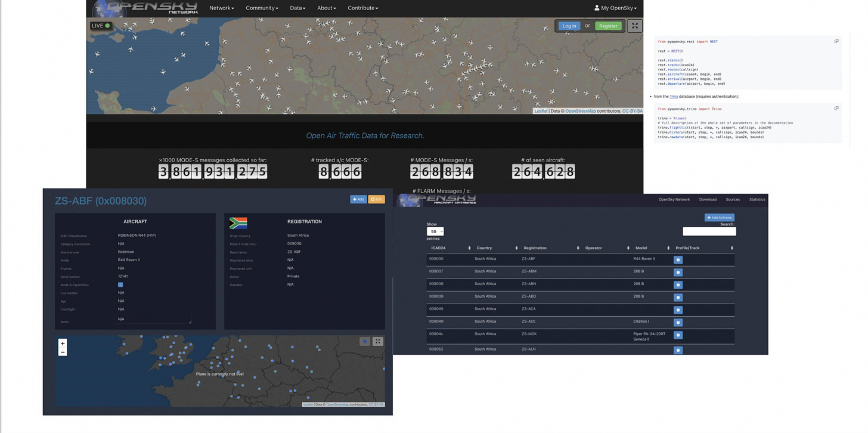
Task: Open the About dropdown menu
Action: [326, 8]
